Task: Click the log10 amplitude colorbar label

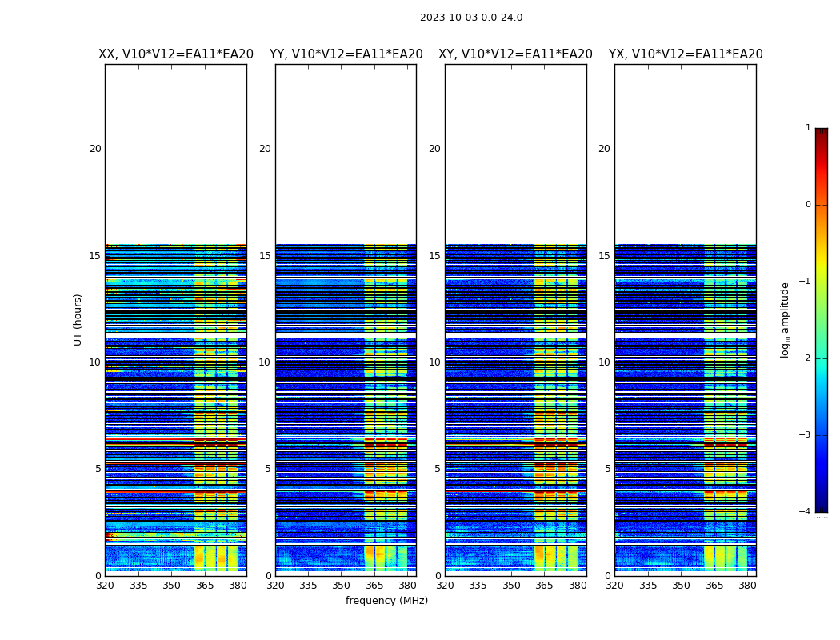Action: (x=786, y=319)
